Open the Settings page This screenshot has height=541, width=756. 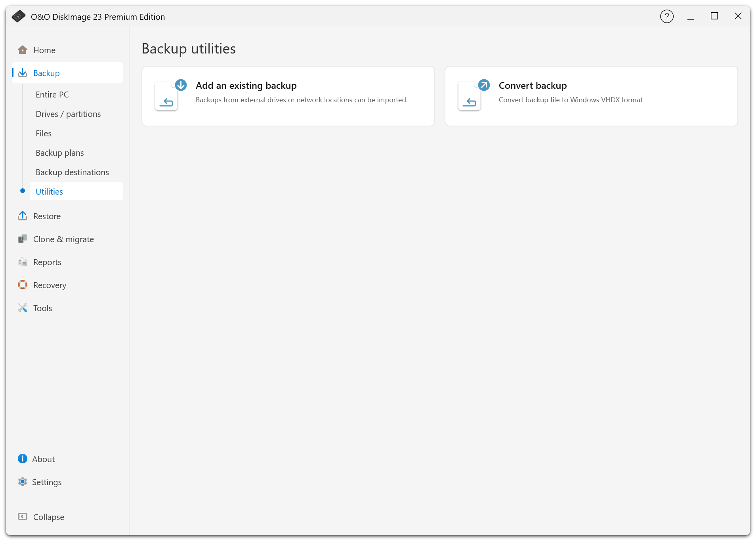coord(67,482)
